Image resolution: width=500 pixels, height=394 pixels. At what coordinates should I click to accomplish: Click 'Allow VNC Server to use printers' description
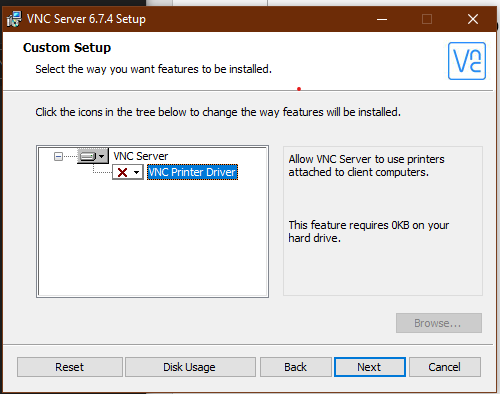click(x=366, y=166)
